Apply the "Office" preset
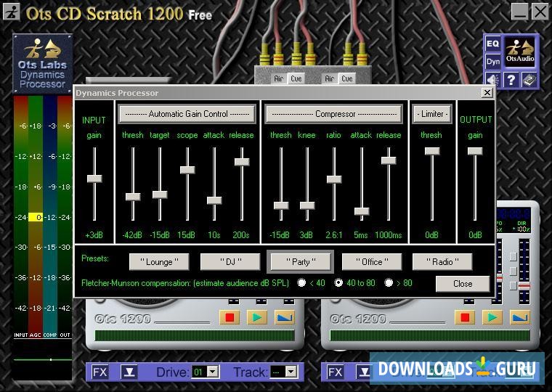The image size is (552, 392). [x=372, y=262]
